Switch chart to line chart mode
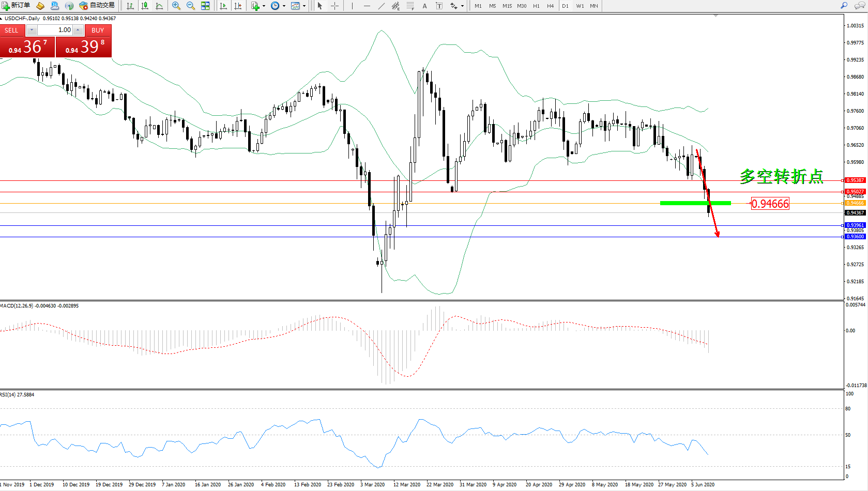868x491 pixels. coord(159,6)
